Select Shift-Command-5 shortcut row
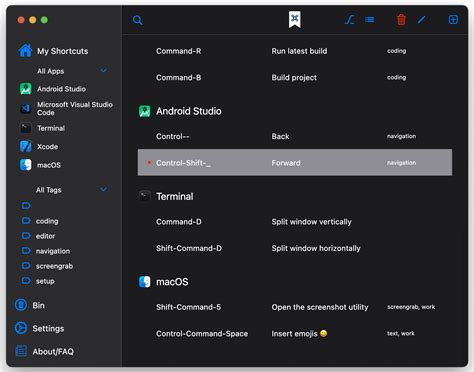 [x=295, y=307]
